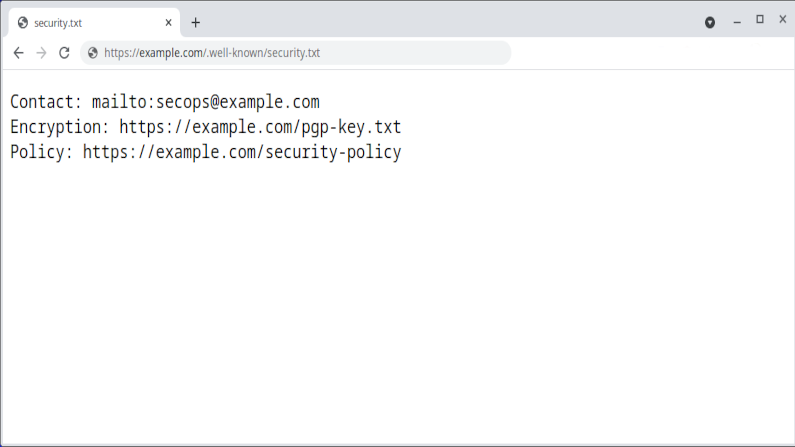Close the security.txt tab
The height and width of the screenshot is (447, 795).
tap(169, 22)
